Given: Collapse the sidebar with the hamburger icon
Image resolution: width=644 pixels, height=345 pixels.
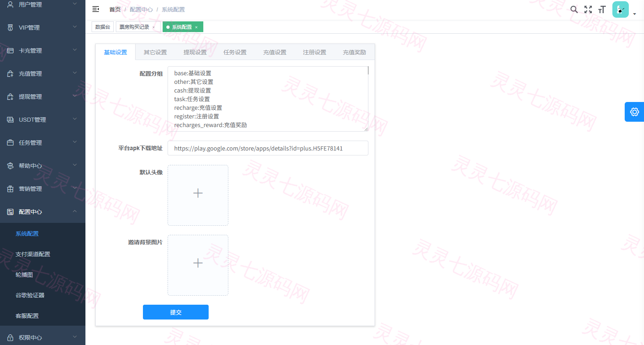Looking at the screenshot, I should tap(96, 9).
